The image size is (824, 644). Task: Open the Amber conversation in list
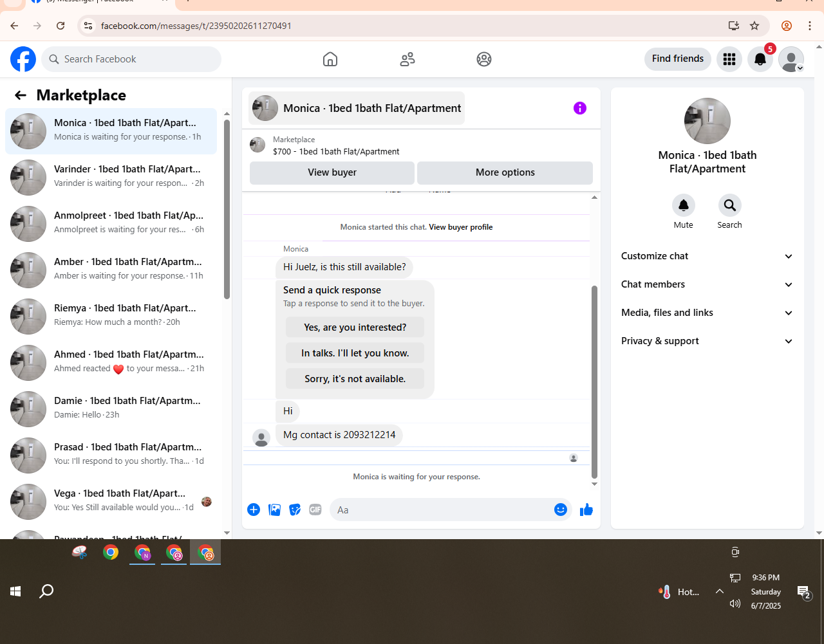pos(111,270)
